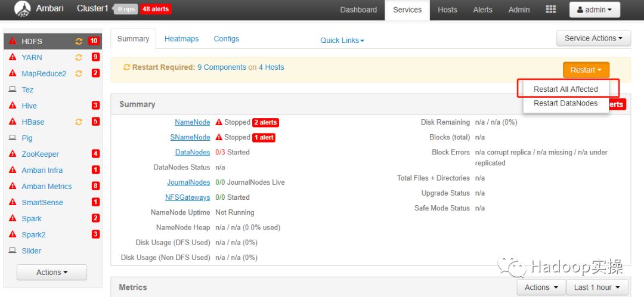Open the JournalNodes link
This screenshot has height=297, width=644.
pyautogui.click(x=188, y=182)
